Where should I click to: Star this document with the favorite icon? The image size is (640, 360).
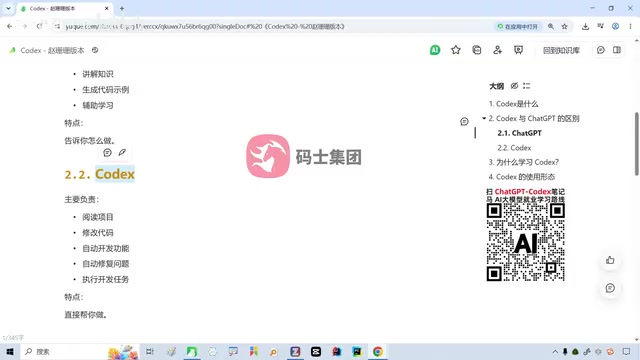click(456, 50)
